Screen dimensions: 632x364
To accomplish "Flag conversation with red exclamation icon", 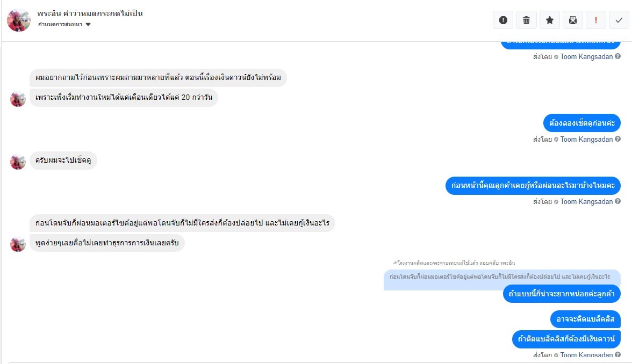I will (x=596, y=20).
